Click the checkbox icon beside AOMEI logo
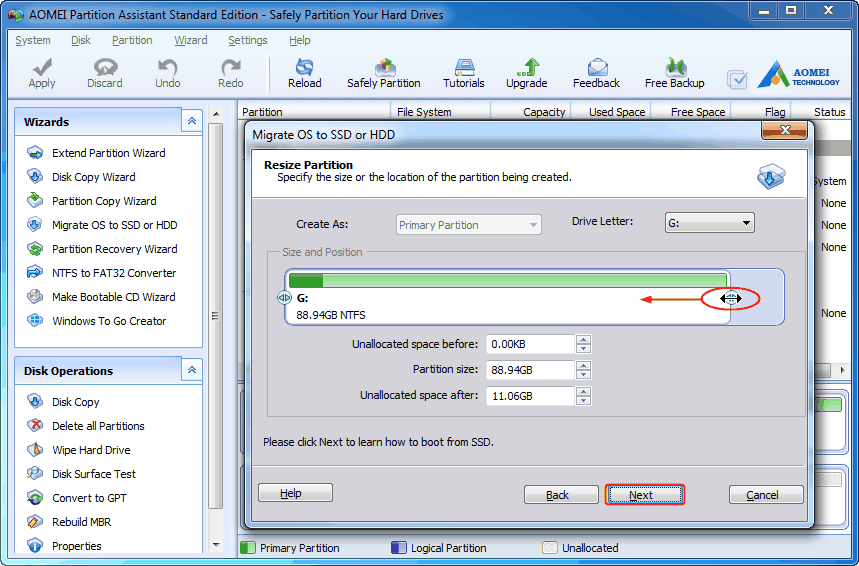The height and width of the screenshot is (566, 859). coord(737,80)
